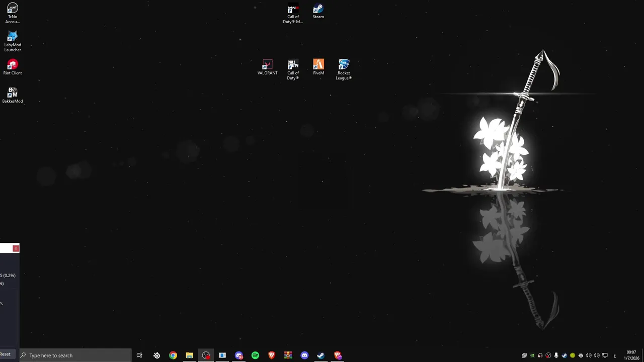Image resolution: width=644 pixels, height=362 pixels.
Task: Open SteelSeries app from the taskbar
Action: [156, 355]
